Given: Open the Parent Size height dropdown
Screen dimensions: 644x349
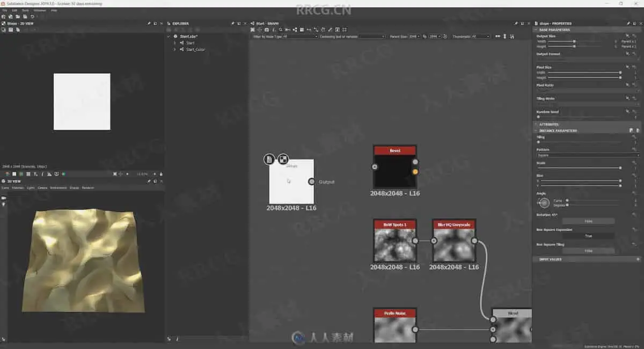Looking at the screenshot, I should pyautogui.click(x=435, y=37).
